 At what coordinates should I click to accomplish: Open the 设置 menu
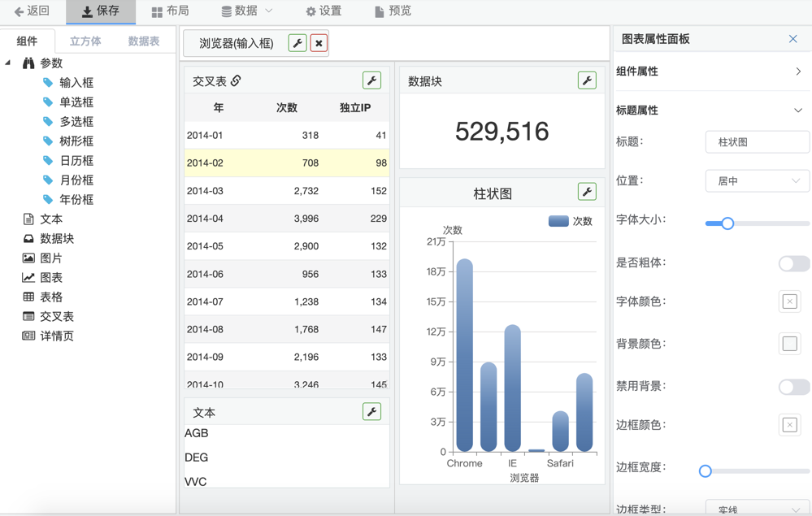pyautogui.click(x=323, y=11)
